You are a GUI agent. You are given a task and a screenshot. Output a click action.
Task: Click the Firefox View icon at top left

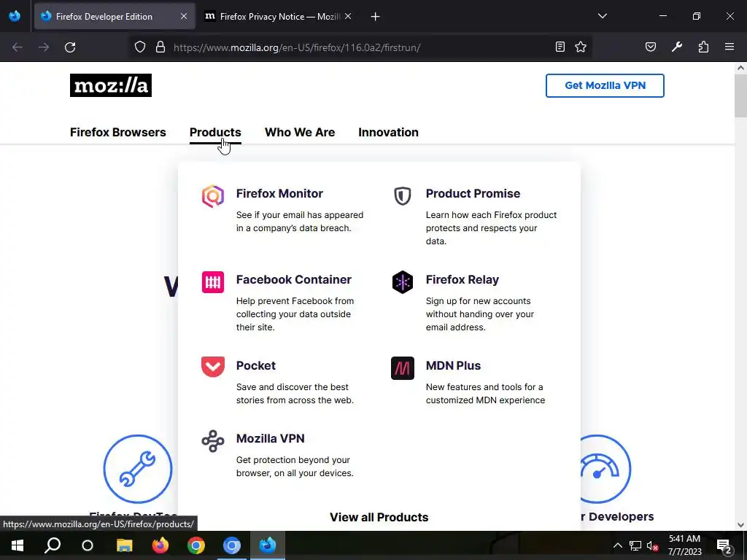[15, 16]
